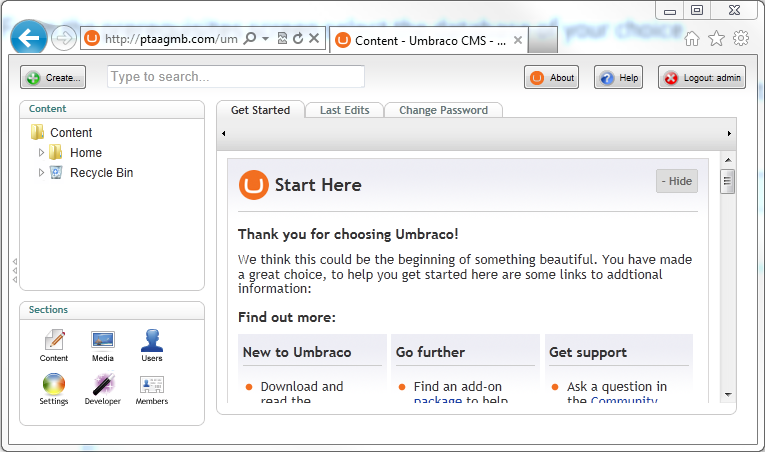This screenshot has height=452, width=765.
Task: Click the Sections panel header
Action: 112,310
